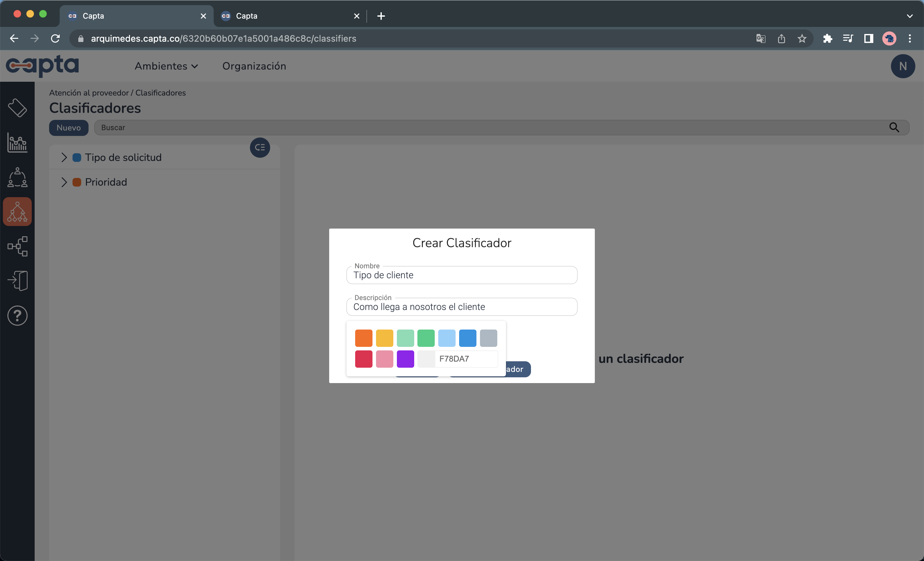Click the highlighted classifiers tree icon
This screenshot has width=924, height=561.
17,211
